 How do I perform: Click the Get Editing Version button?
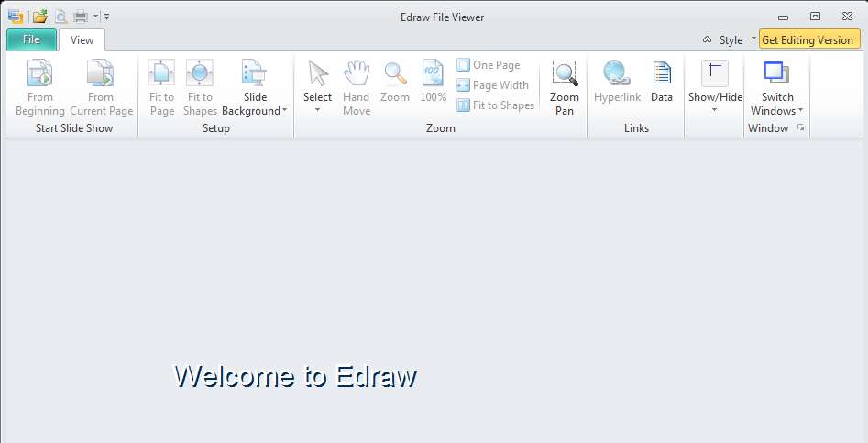click(808, 39)
